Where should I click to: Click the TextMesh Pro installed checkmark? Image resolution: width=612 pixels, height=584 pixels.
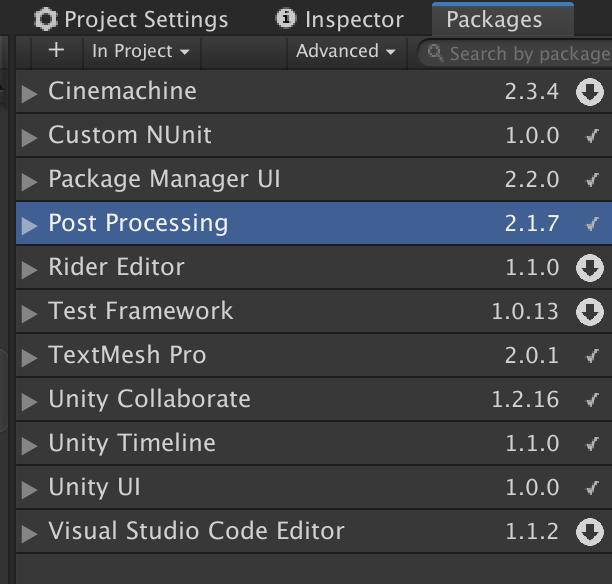tap(591, 356)
